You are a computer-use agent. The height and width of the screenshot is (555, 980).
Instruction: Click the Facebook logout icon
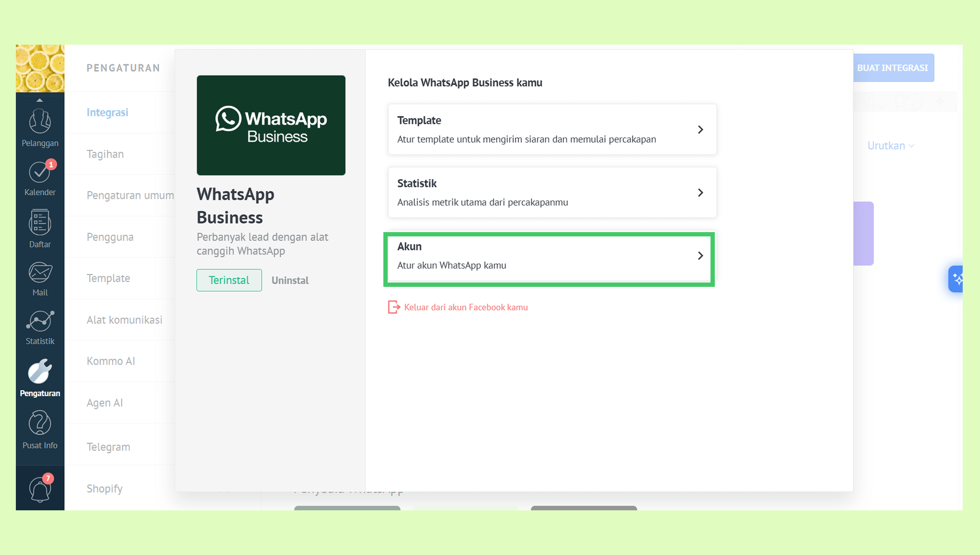pos(394,307)
